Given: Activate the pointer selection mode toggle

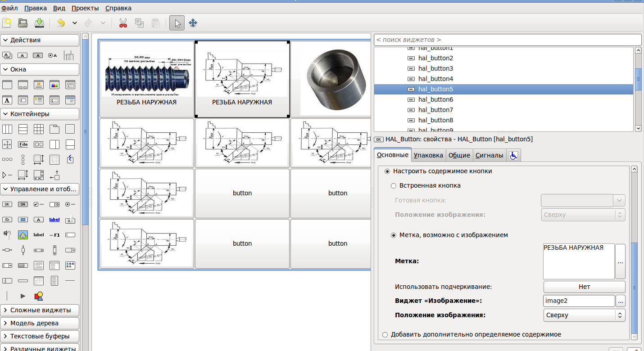Looking at the screenshot, I should click(x=177, y=23).
